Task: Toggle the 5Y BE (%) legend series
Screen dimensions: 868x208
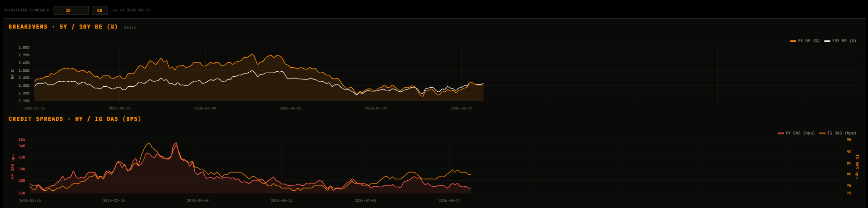Action: coord(805,41)
